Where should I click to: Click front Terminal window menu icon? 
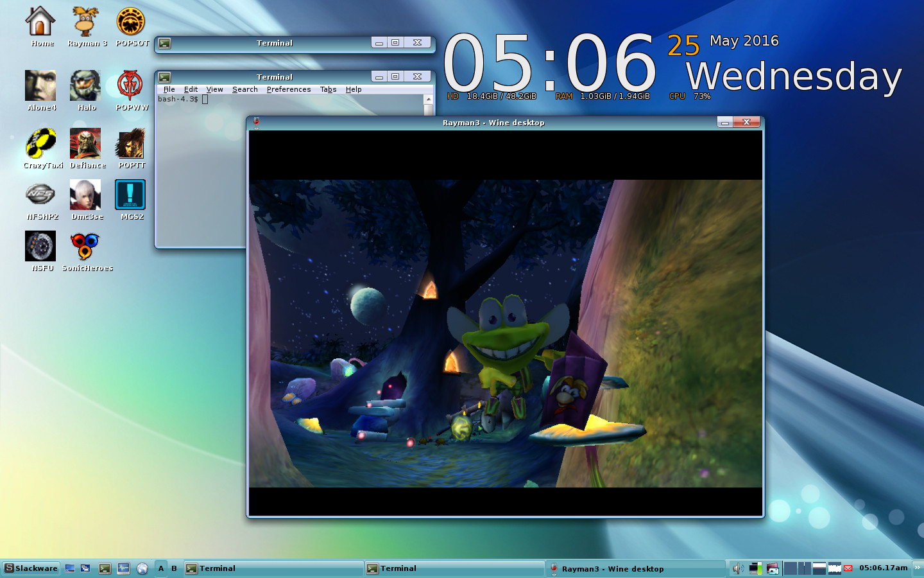[165, 77]
